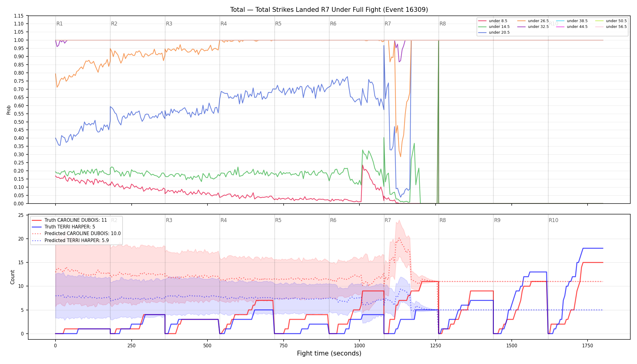This screenshot has height=364, width=637.
Task: Click the R1 round marker in top chart
Action: (x=59, y=24)
